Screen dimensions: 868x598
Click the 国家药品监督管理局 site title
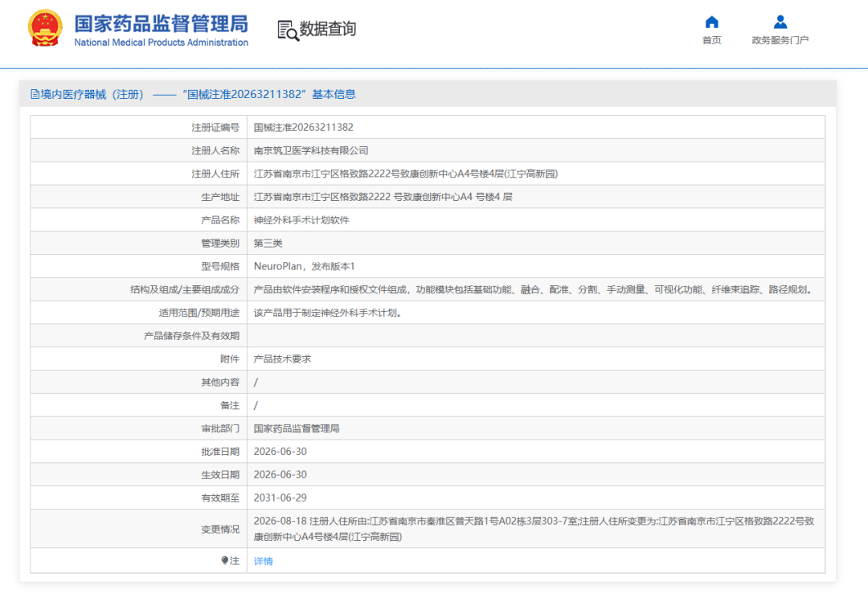coord(161,24)
